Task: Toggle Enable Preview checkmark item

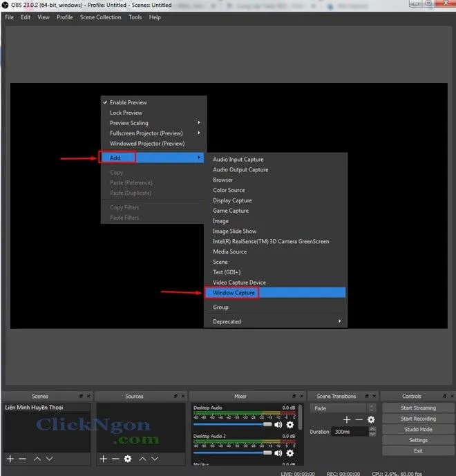Action: click(x=153, y=102)
